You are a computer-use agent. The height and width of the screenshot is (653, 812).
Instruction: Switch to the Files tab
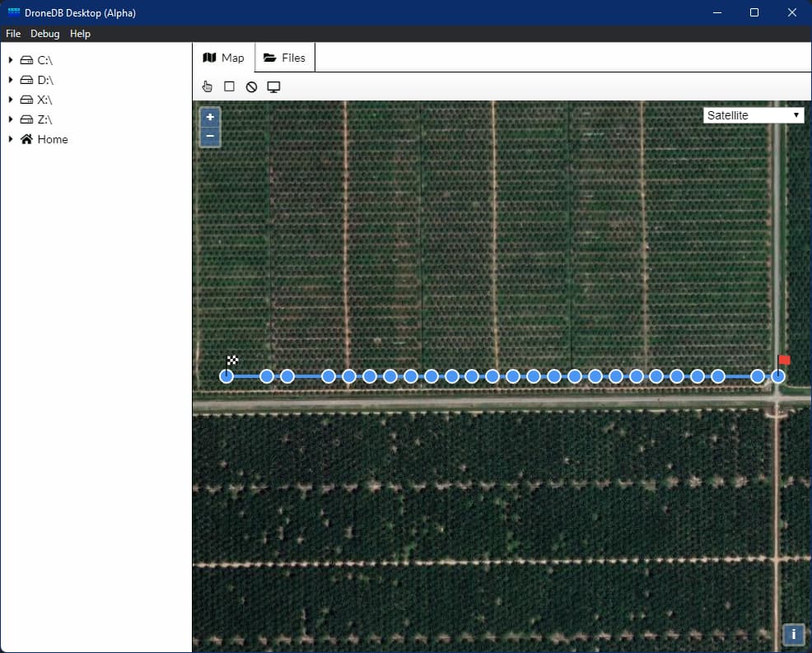[x=284, y=57]
